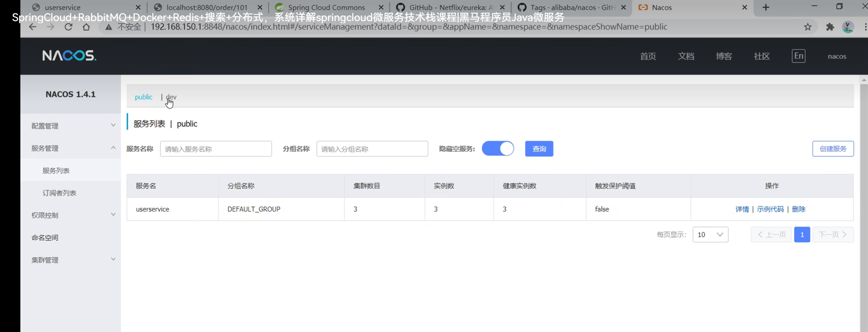Viewport: 868px width, 332px height.
Task: Close the userservice tab
Action: [x=138, y=7]
